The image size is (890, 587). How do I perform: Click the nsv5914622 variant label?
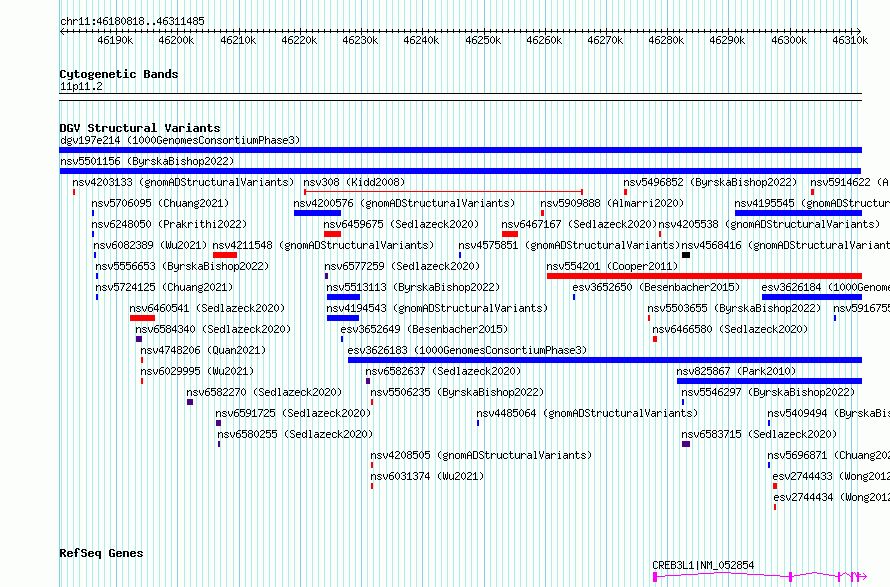(850, 182)
